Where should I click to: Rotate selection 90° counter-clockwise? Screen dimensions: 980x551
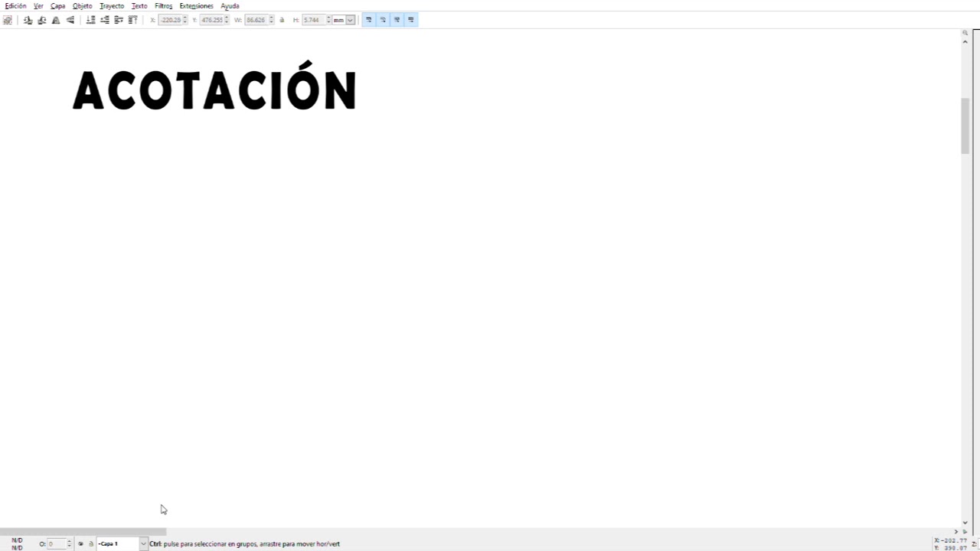28,20
